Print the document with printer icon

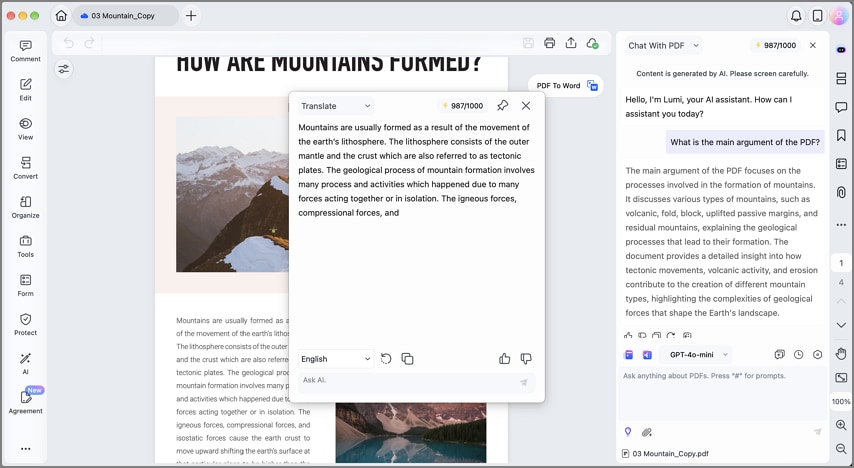[549, 43]
